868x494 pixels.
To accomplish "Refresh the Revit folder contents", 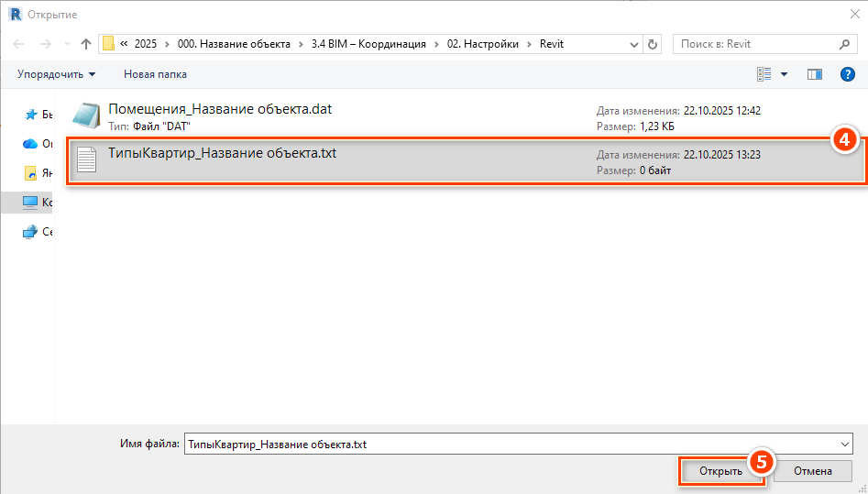I will tap(653, 44).
